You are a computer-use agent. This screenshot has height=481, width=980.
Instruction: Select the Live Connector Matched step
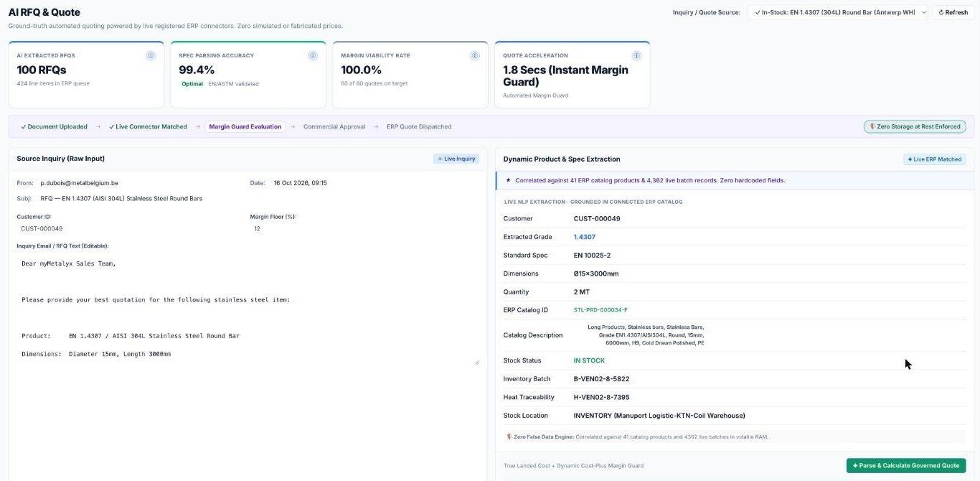click(x=148, y=126)
